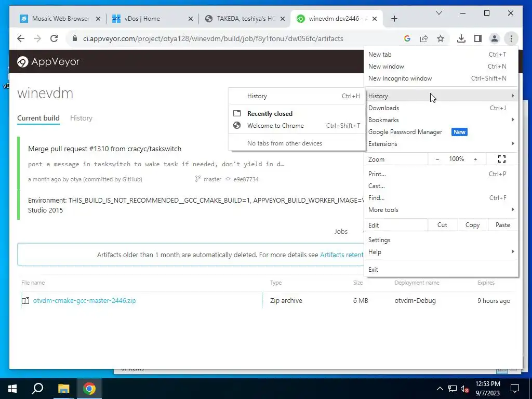Select New window menu entry
532x399 pixels.
[441, 66]
